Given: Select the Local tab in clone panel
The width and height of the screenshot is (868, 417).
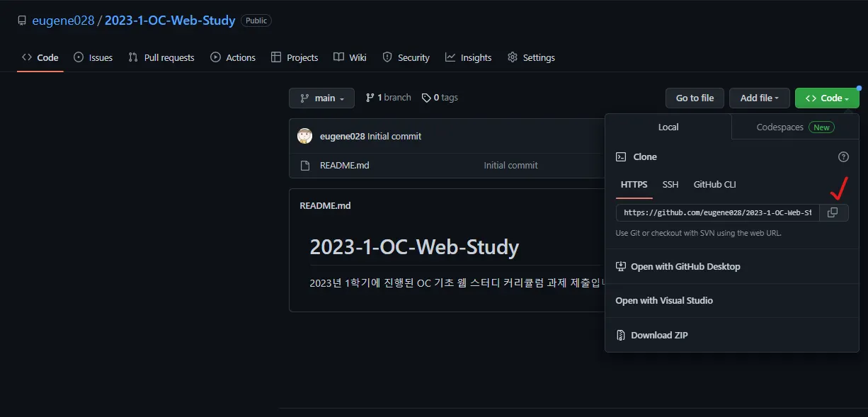Looking at the screenshot, I should pyautogui.click(x=668, y=127).
